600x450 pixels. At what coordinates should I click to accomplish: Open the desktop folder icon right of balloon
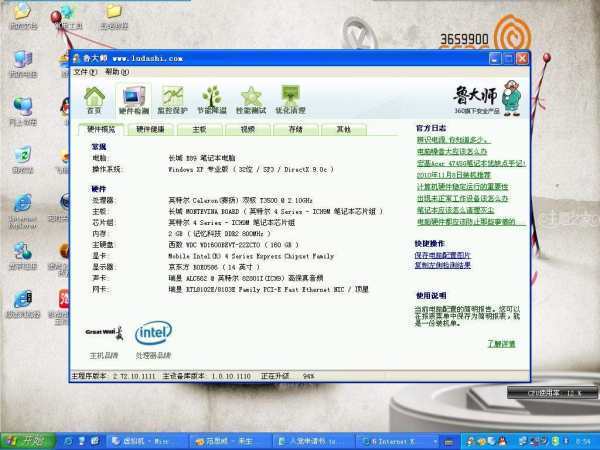click(x=114, y=16)
